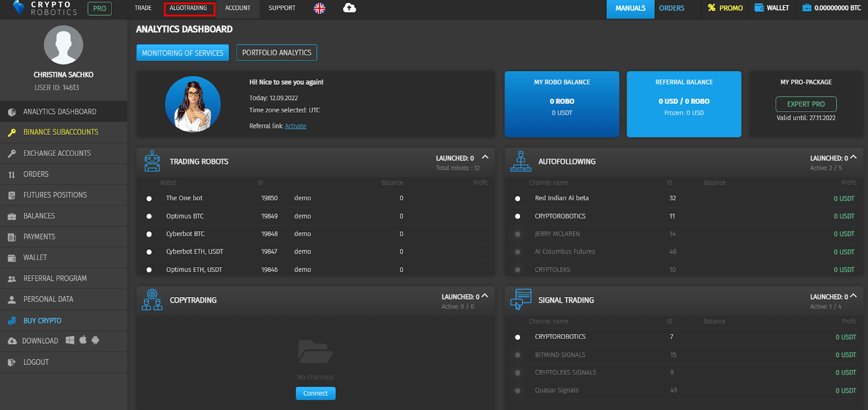
Task: Select the CRYPTOLEKS autofollowing channel name
Action: [x=552, y=270]
